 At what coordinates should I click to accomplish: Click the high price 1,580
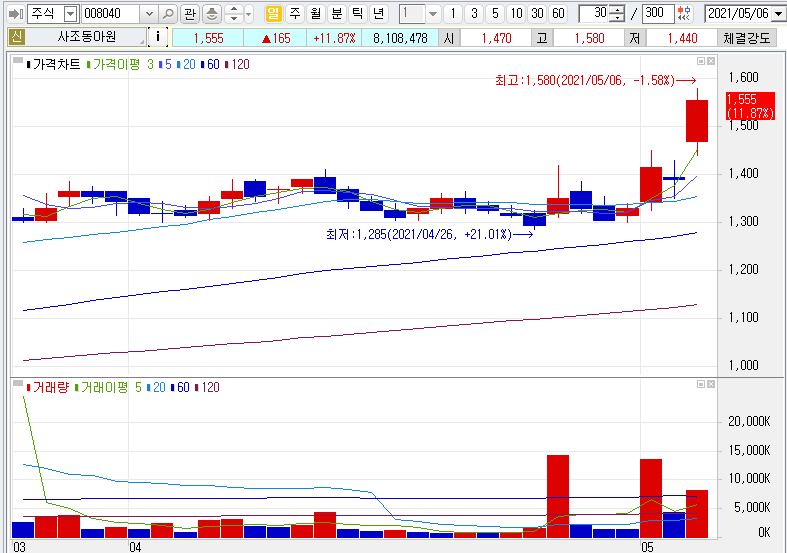point(589,38)
